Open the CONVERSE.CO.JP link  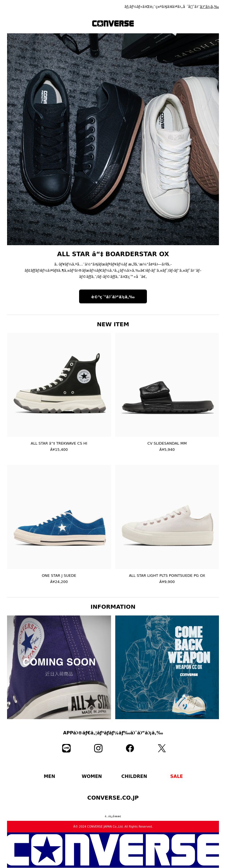pos(113,798)
